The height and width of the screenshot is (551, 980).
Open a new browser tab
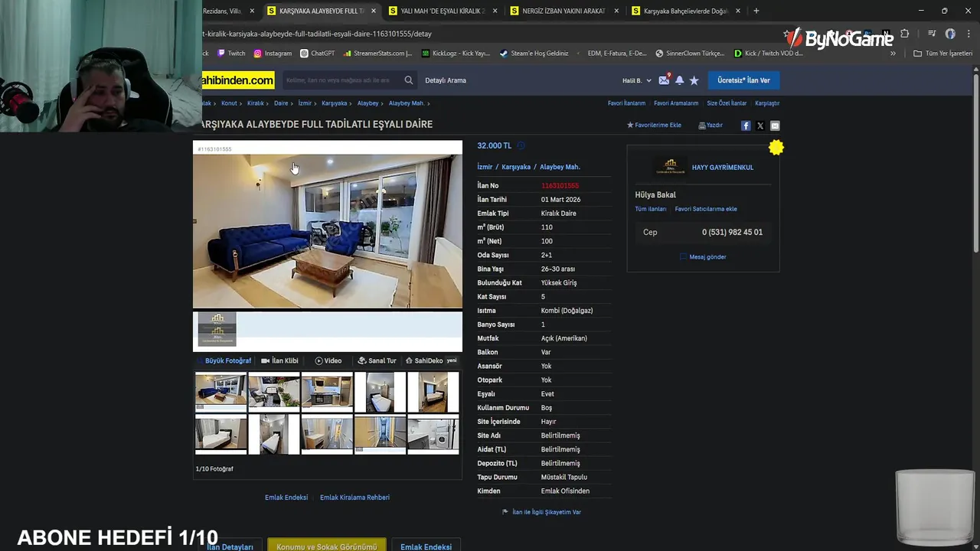pos(756,11)
